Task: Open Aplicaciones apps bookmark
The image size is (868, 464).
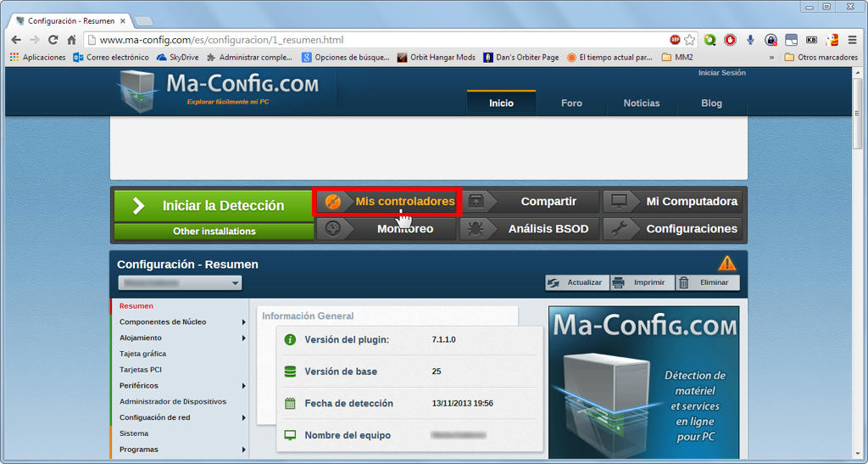Action: point(37,57)
